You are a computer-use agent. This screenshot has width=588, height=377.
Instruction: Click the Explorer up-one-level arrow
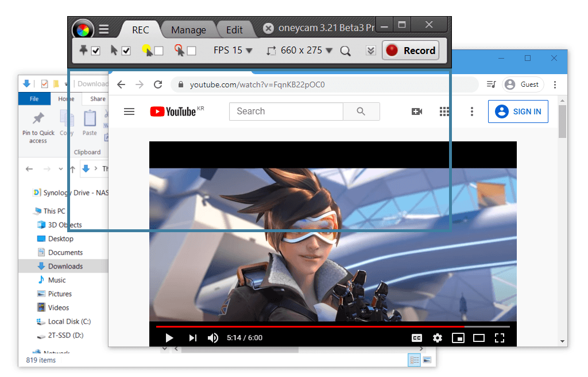73,169
